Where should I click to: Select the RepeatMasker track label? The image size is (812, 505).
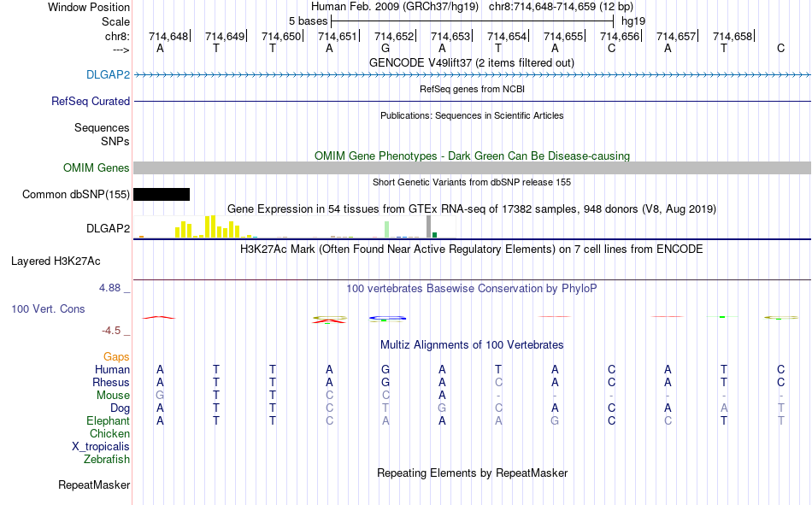point(94,484)
